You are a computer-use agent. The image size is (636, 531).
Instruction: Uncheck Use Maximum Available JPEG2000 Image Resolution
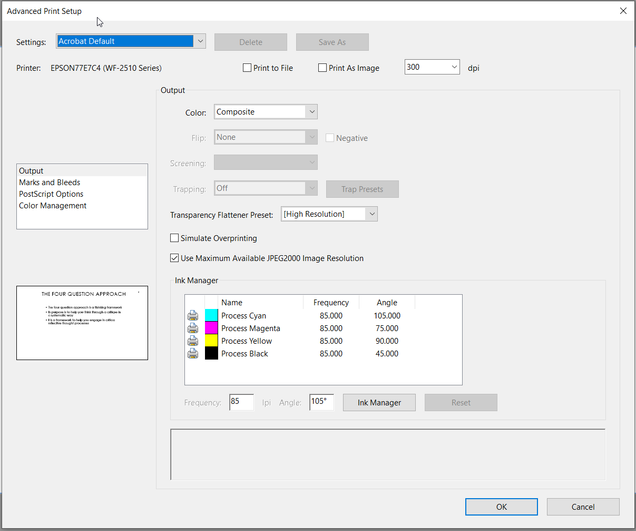pos(175,258)
